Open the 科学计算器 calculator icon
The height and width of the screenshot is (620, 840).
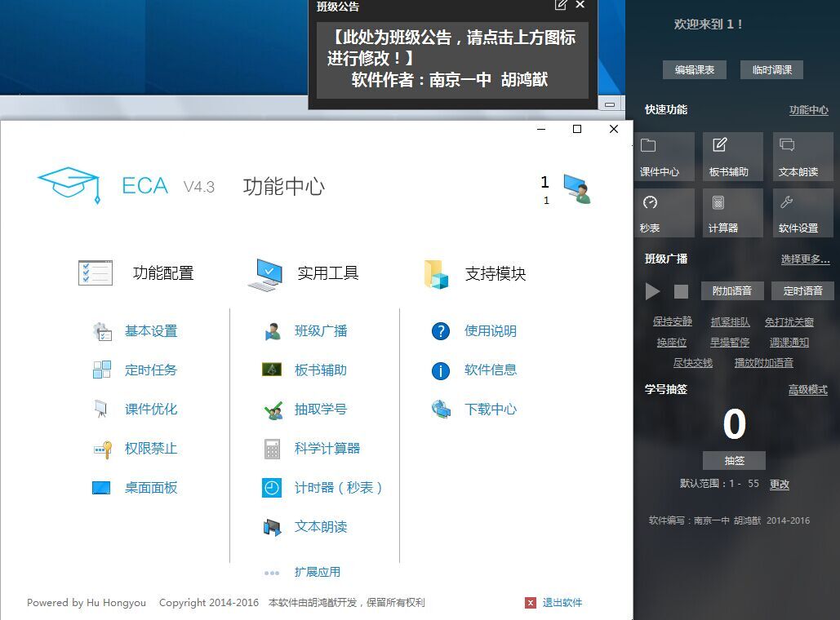[272, 449]
